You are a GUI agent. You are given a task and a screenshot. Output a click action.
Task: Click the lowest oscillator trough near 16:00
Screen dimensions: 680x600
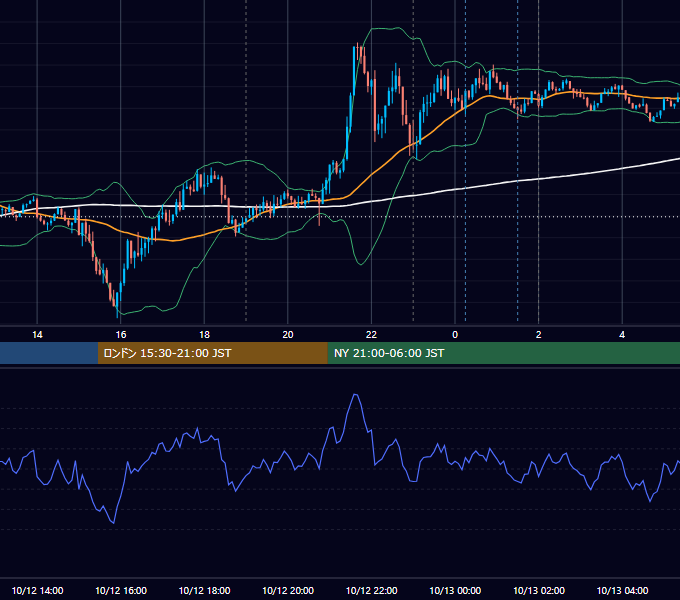pos(114,522)
